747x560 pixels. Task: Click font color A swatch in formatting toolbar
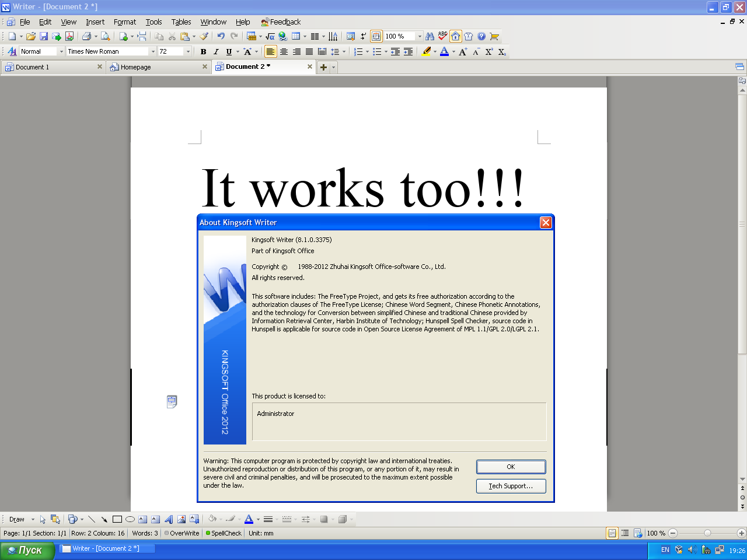point(444,51)
